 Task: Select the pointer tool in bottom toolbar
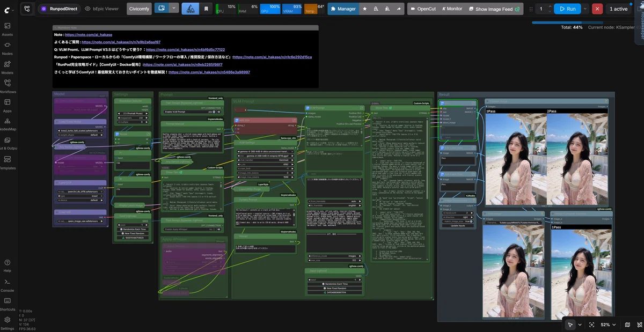click(x=570, y=324)
